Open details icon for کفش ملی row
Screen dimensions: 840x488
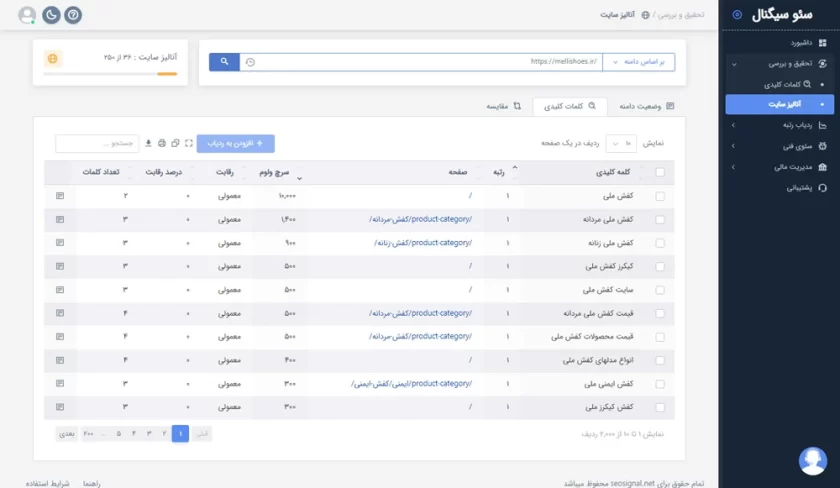coord(60,196)
